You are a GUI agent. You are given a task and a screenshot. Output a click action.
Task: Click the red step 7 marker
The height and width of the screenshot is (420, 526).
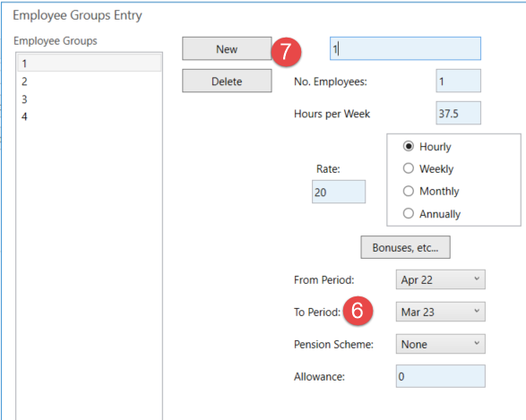286,52
